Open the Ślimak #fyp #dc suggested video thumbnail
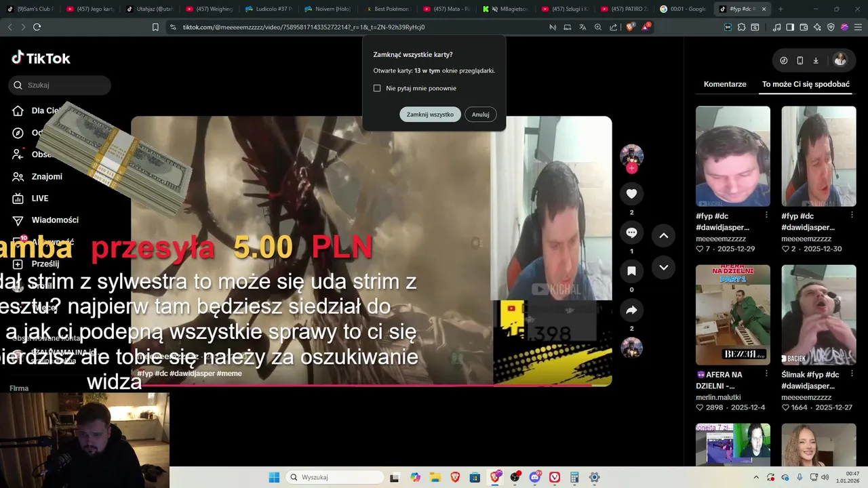This screenshot has width=868, height=488. tap(818, 315)
